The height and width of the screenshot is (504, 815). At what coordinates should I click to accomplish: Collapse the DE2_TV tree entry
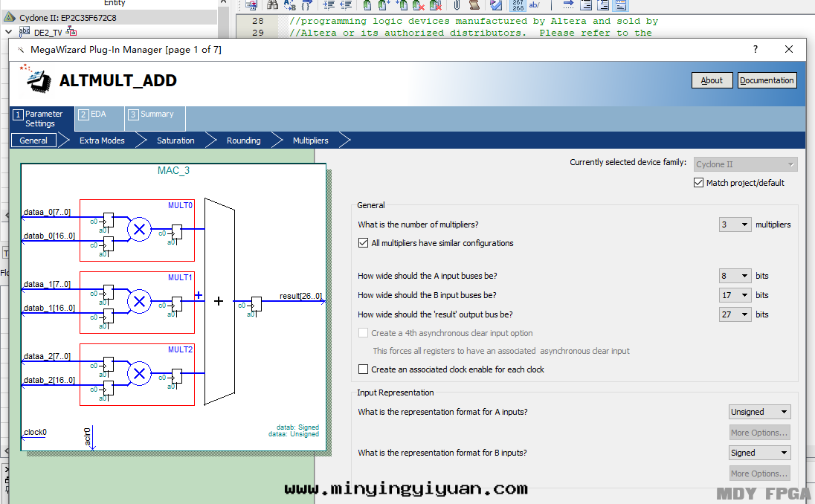click(9, 32)
